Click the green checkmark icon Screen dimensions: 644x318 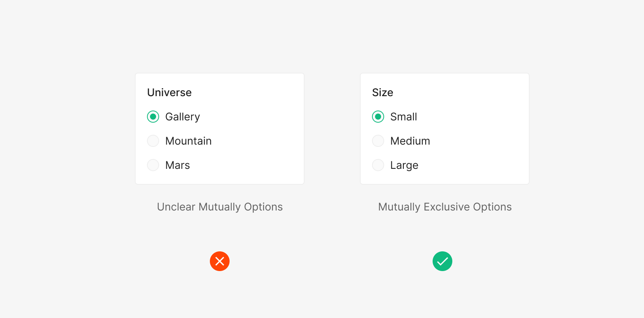442,261
